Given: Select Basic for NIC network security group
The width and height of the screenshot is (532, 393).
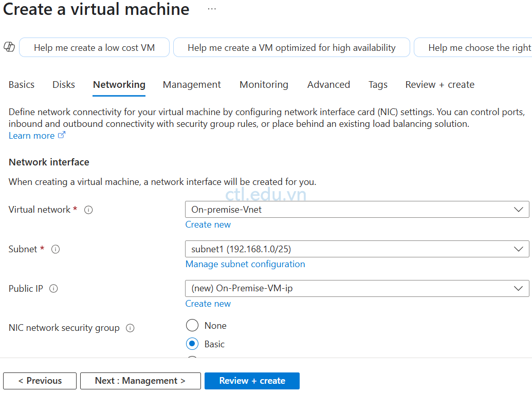Looking at the screenshot, I should (x=192, y=344).
